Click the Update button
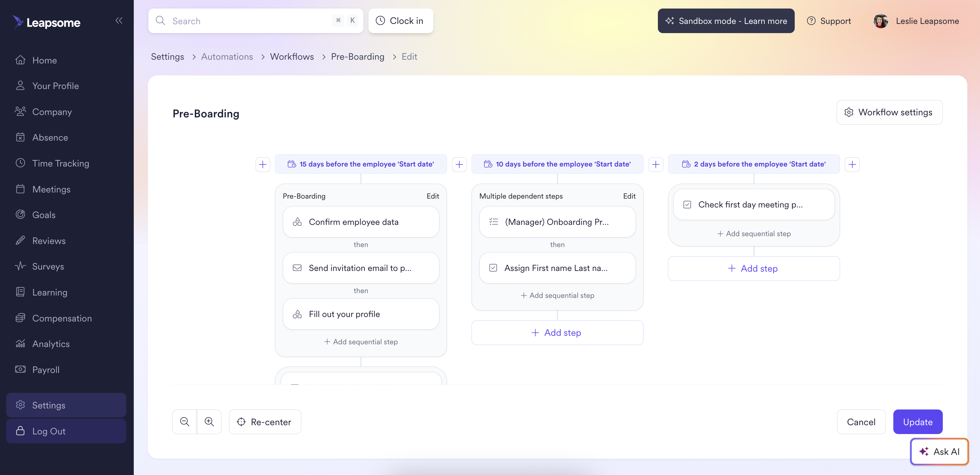Viewport: 980px width, 475px height. pos(918,421)
